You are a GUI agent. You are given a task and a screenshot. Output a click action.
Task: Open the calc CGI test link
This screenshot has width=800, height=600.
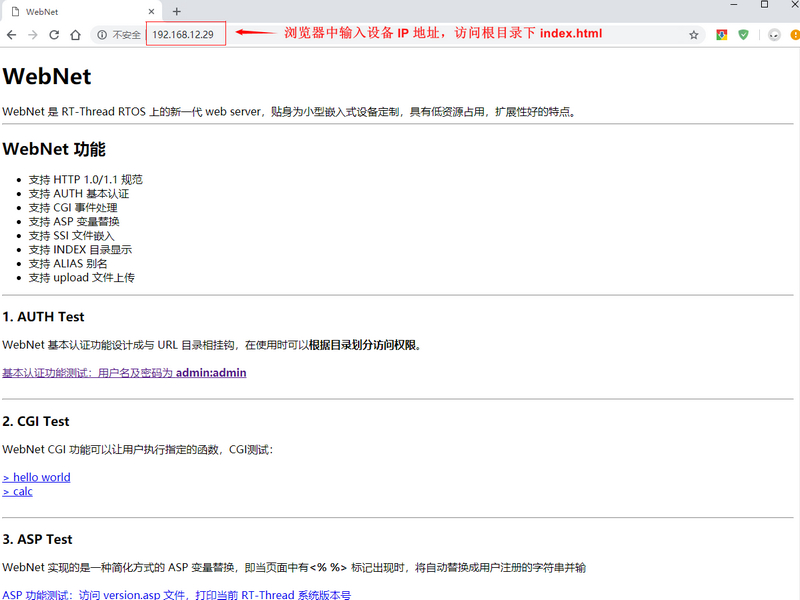point(18,491)
